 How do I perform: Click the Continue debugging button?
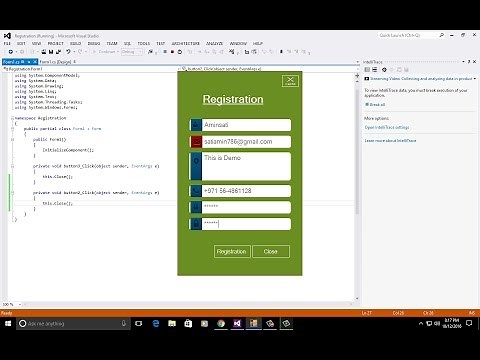point(104,52)
